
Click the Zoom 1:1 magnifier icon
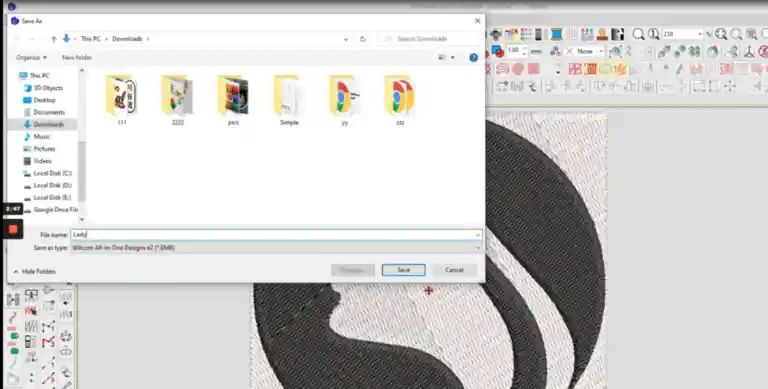point(654,34)
